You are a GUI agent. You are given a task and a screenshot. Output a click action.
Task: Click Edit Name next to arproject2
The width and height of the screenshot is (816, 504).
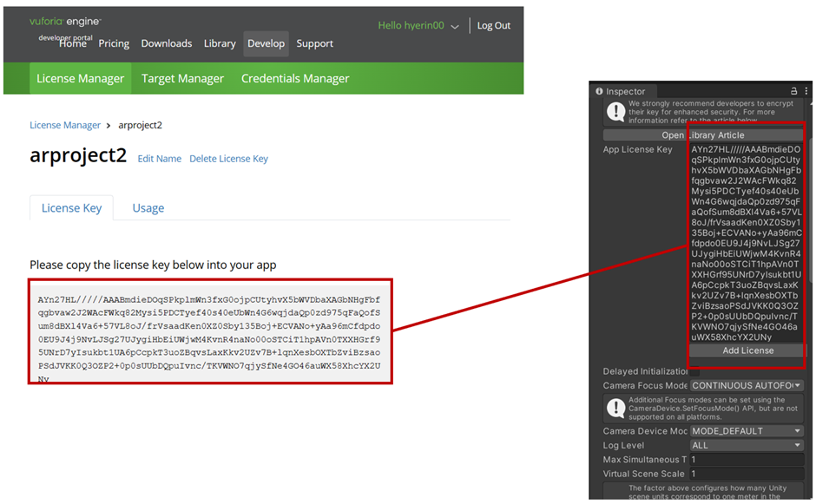pos(159,159)
